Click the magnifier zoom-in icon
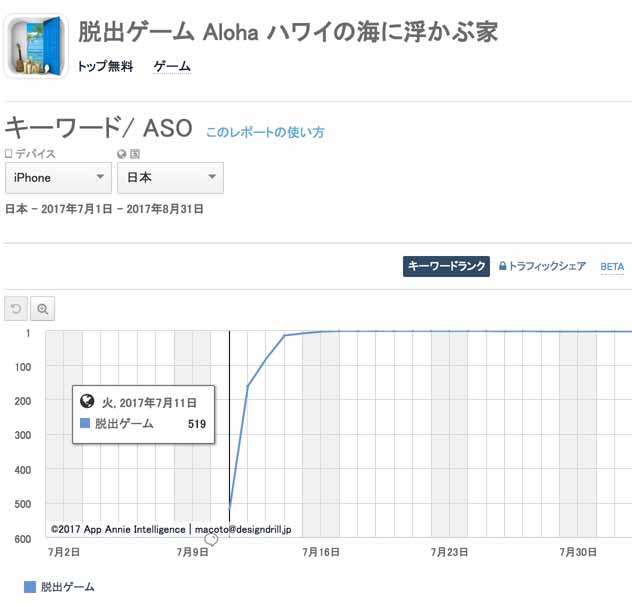The image size is (632, 614). [x=43, y=308]
